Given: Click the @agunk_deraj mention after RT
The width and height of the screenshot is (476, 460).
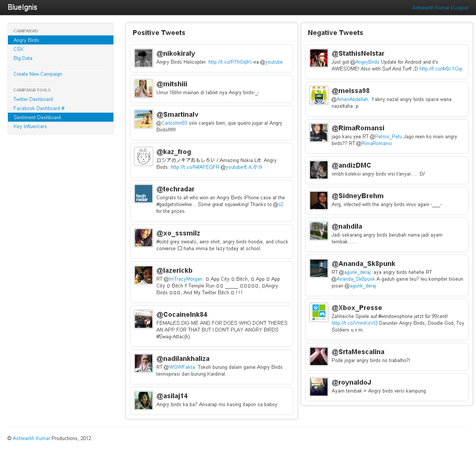Looking at the screenshot, I should [358, 272].
